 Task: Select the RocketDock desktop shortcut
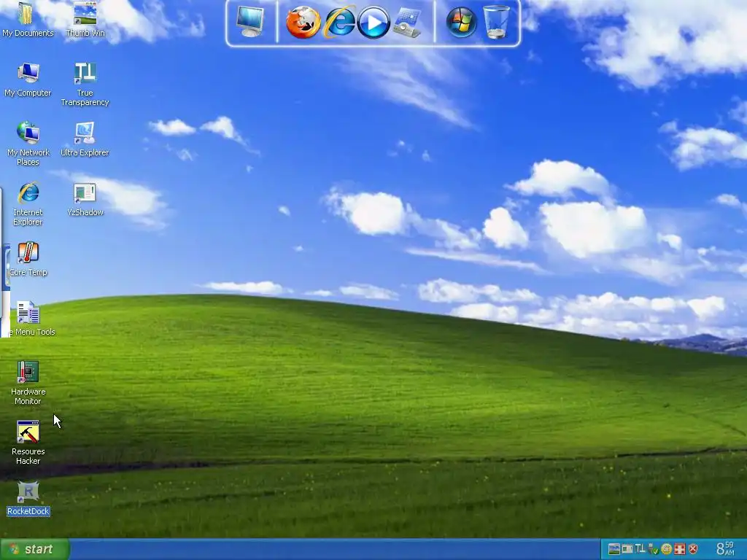pyautogui.click(x=28, y=499)
